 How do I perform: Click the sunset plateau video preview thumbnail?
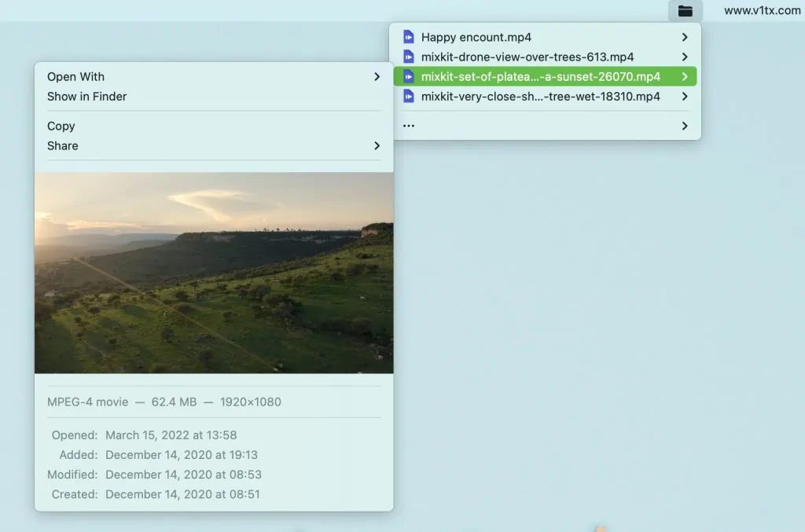(214, 273)
